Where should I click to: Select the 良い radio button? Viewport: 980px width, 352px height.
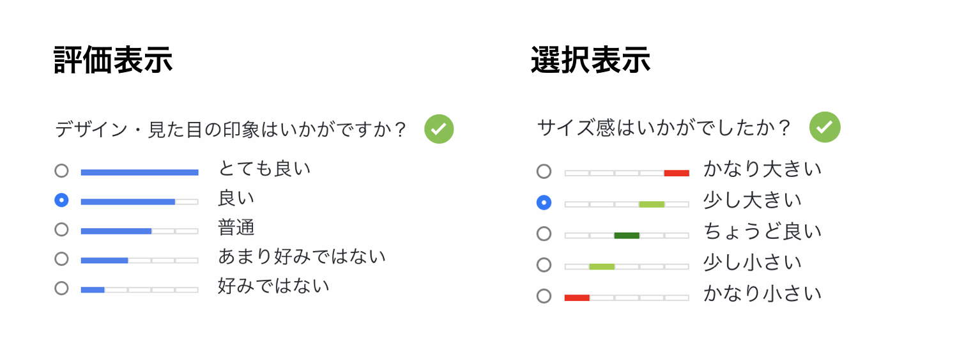(x=61, y=201)
